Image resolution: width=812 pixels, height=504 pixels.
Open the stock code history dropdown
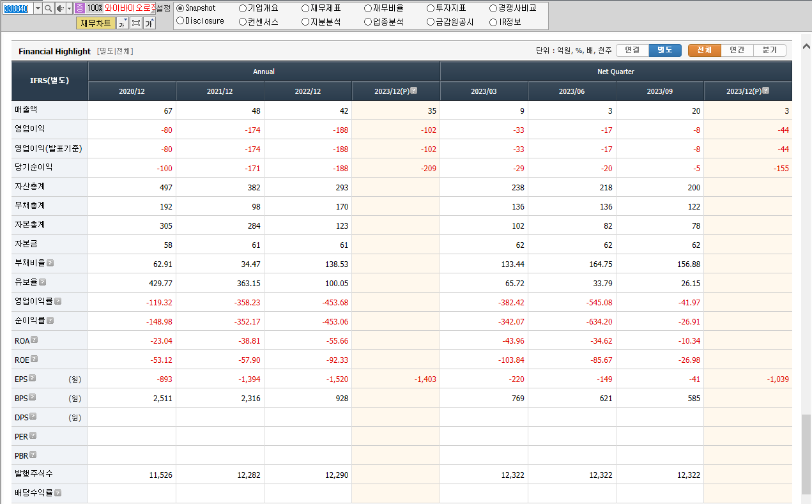[x=38, y=8]
